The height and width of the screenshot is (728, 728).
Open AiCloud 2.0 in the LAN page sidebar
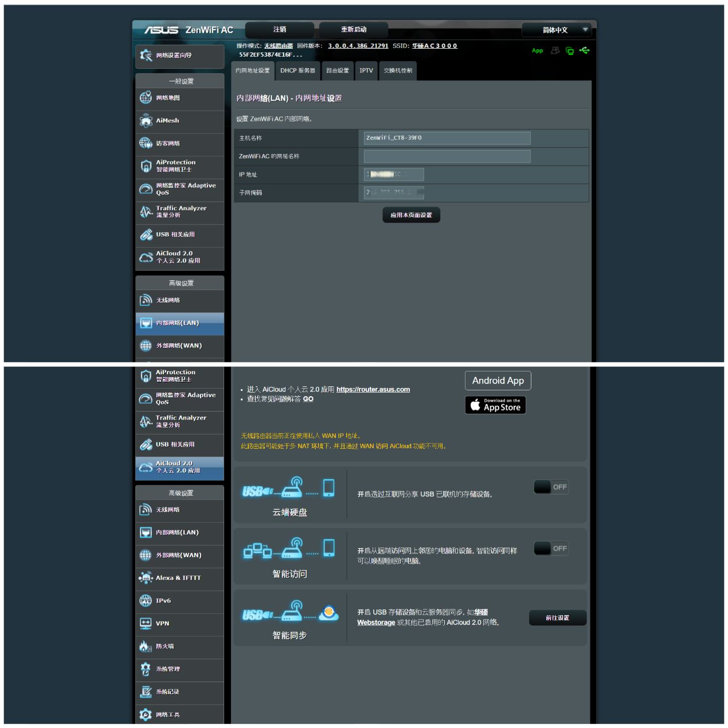point(180,257)
